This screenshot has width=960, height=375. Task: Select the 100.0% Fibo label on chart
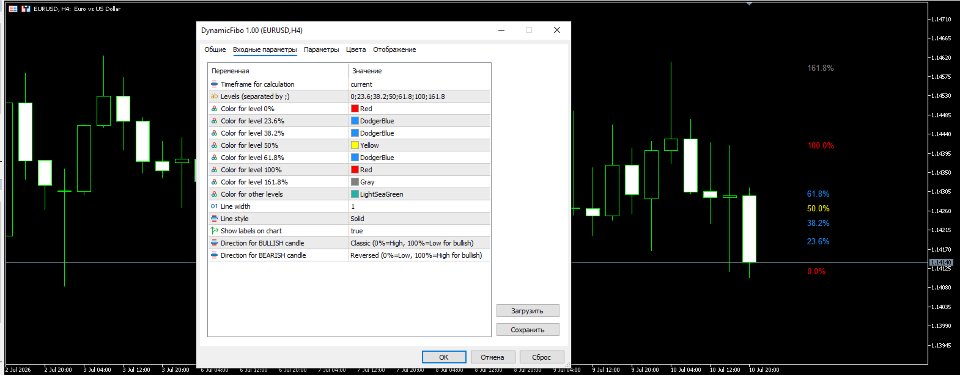[820, 146]
